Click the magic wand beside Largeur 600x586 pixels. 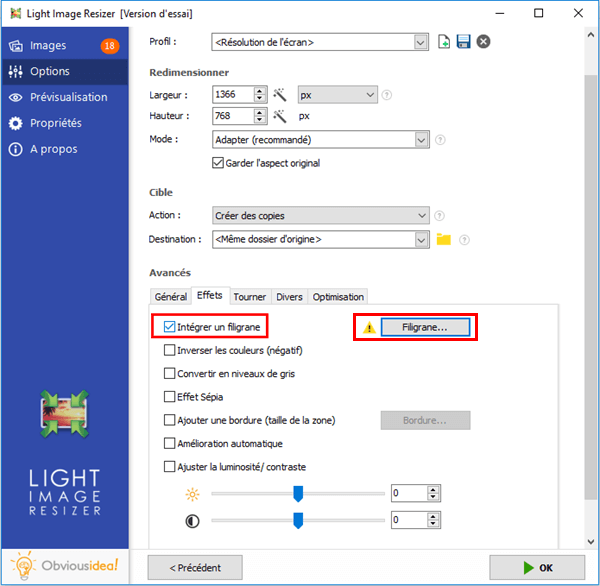click(x=280, y=95)
